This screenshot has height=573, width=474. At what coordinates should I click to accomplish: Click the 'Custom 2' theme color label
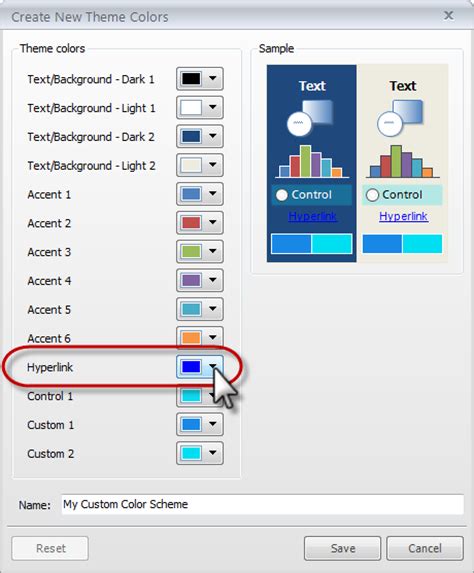tap(50, 454)
